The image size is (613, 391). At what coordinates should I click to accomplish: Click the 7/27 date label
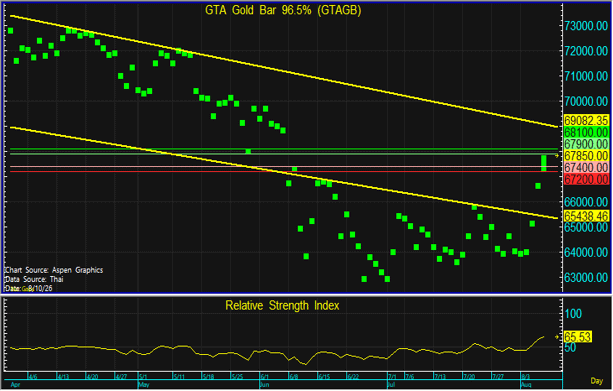pyautogui.click(x=498, y=377)
